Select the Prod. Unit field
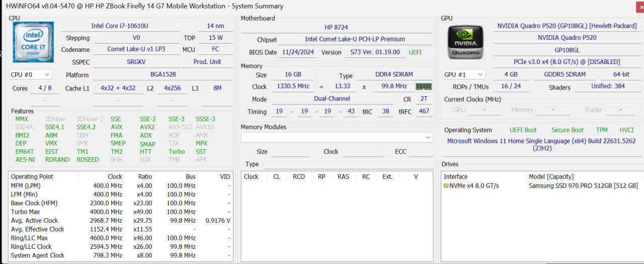 point(208,62)
